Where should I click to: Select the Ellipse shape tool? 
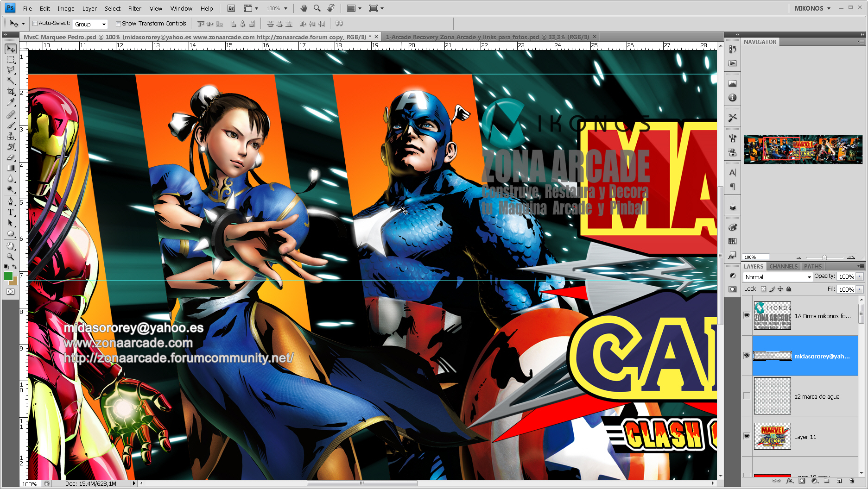coord(11,233)
